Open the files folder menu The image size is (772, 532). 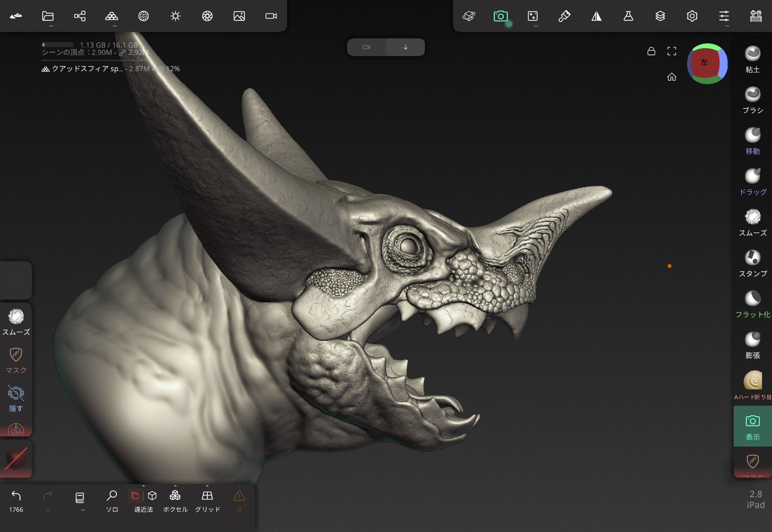point(48,16)
